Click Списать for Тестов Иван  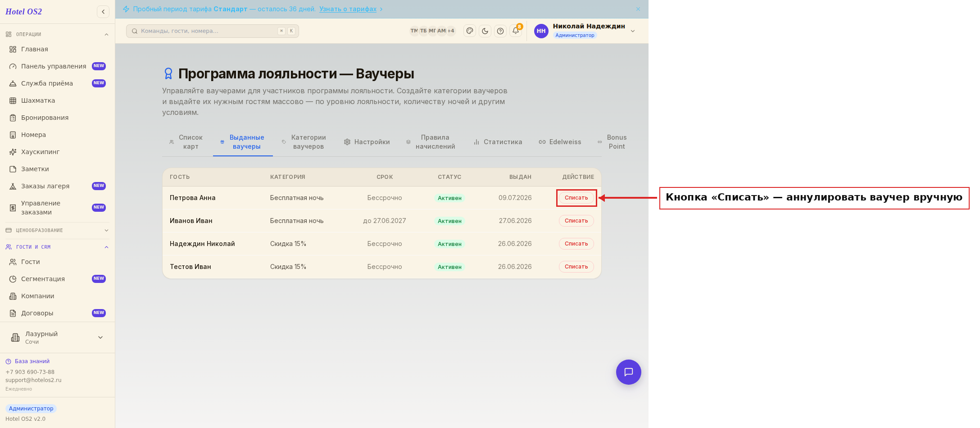tap(576, 267)
